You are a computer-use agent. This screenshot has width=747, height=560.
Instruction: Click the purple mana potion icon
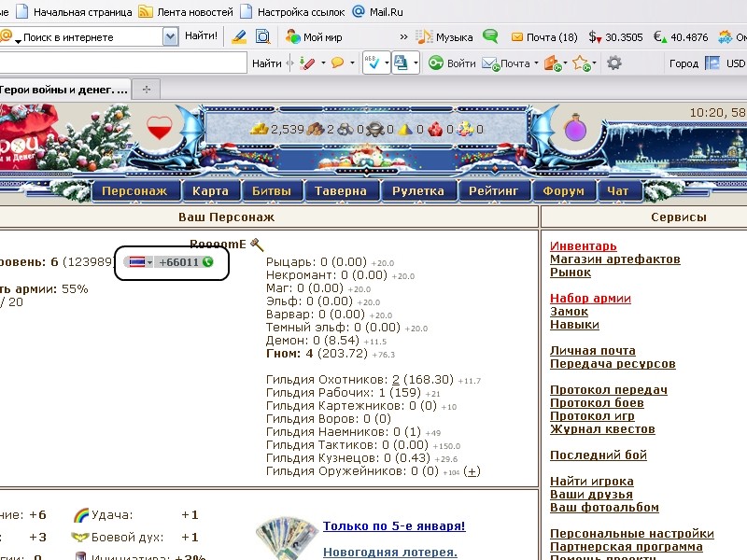tap(578, 128)
